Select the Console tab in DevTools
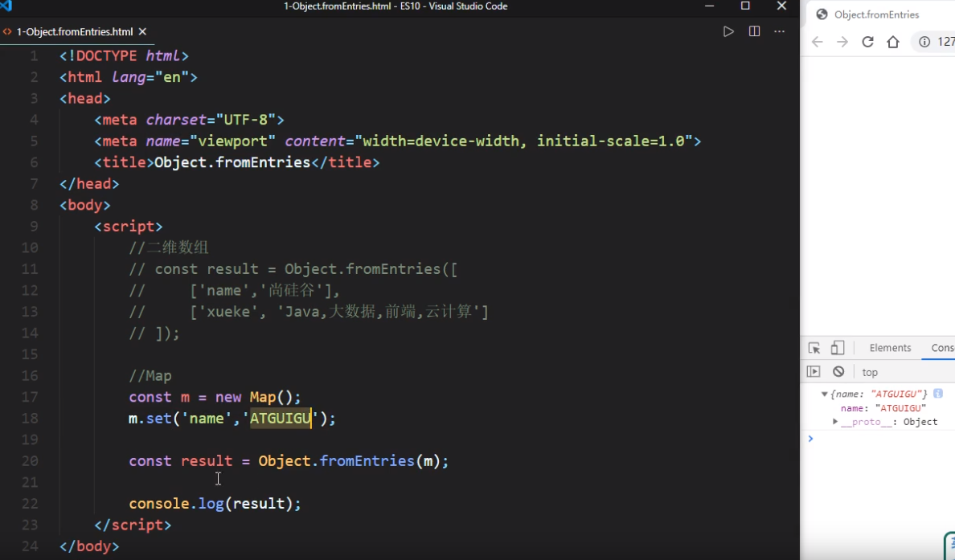The width and height of the screenshot is (955, 560). click(939, 347)
